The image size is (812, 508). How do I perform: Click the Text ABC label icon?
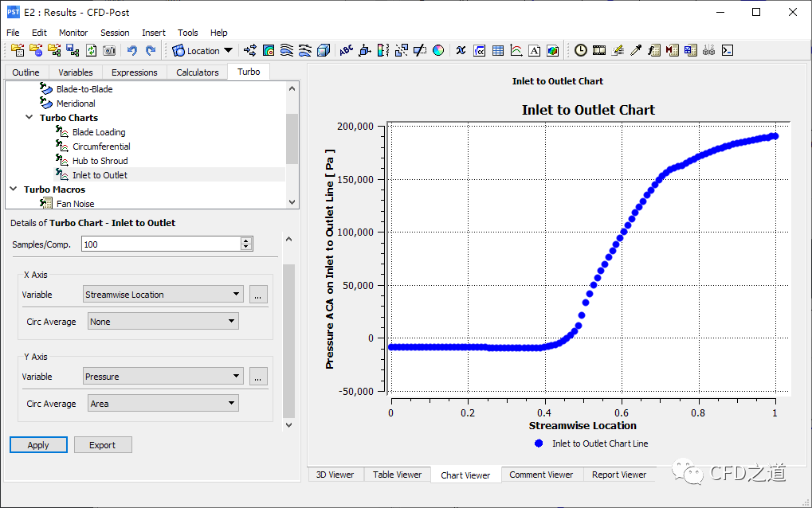click(346, 50)
